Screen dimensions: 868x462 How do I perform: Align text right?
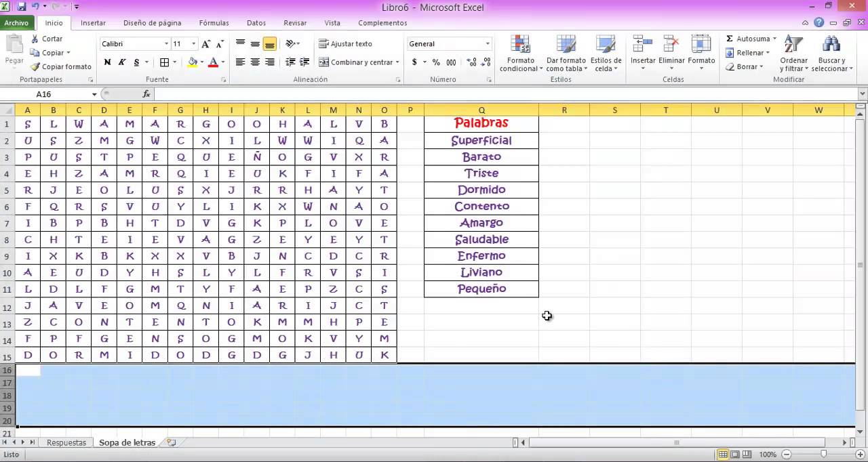270,62
